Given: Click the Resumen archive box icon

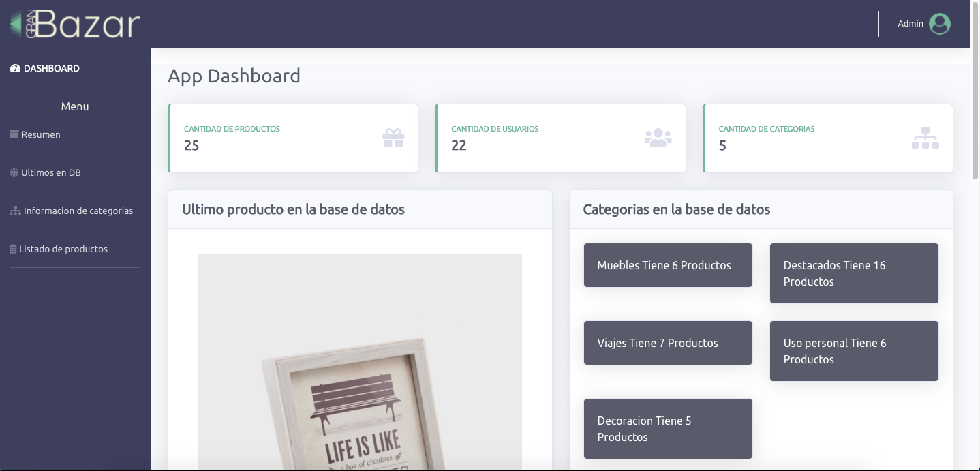Looking at the screenshot, I should point(14,134).
